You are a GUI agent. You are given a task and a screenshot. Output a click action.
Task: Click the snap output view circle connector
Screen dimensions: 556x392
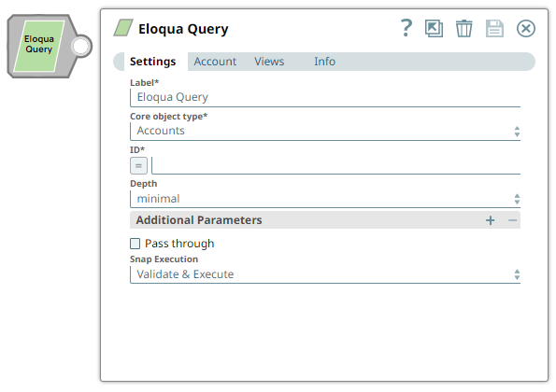(x=81, y=46)
